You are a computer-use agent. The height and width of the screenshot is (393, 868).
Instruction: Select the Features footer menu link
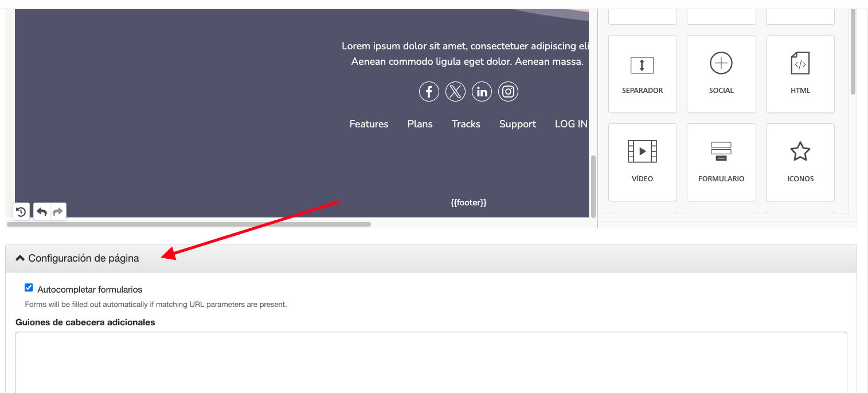(x=369, y=124)
